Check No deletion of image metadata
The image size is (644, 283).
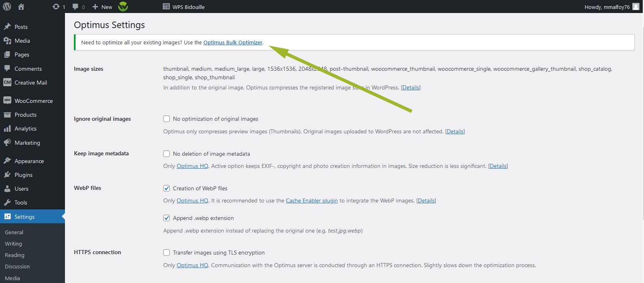click(x=166, y=154)
